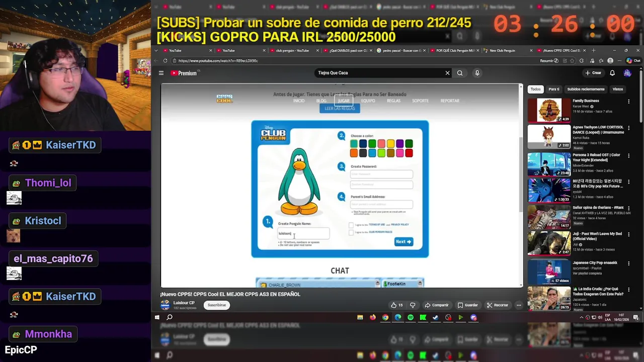
Task: Dislike the video with thumbs-down button
Action: [x=413, y=305]
